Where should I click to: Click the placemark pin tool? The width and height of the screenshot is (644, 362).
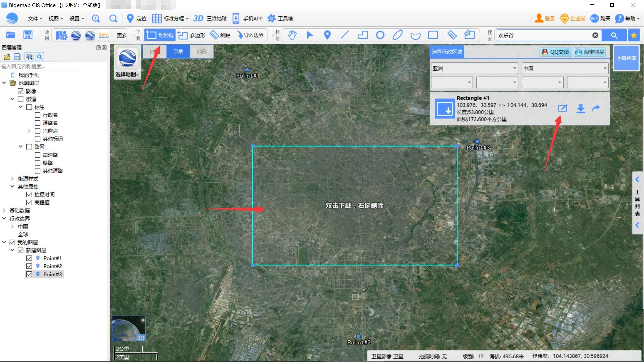coord(327,35)
